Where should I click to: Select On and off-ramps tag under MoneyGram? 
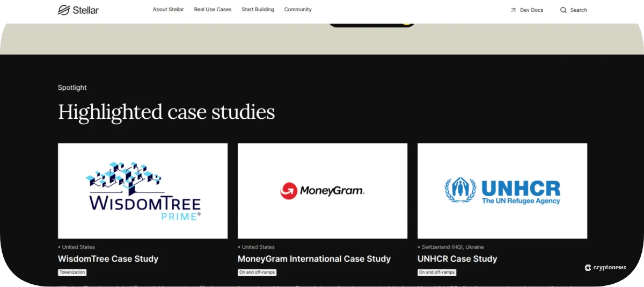click(x=257, y=272)
